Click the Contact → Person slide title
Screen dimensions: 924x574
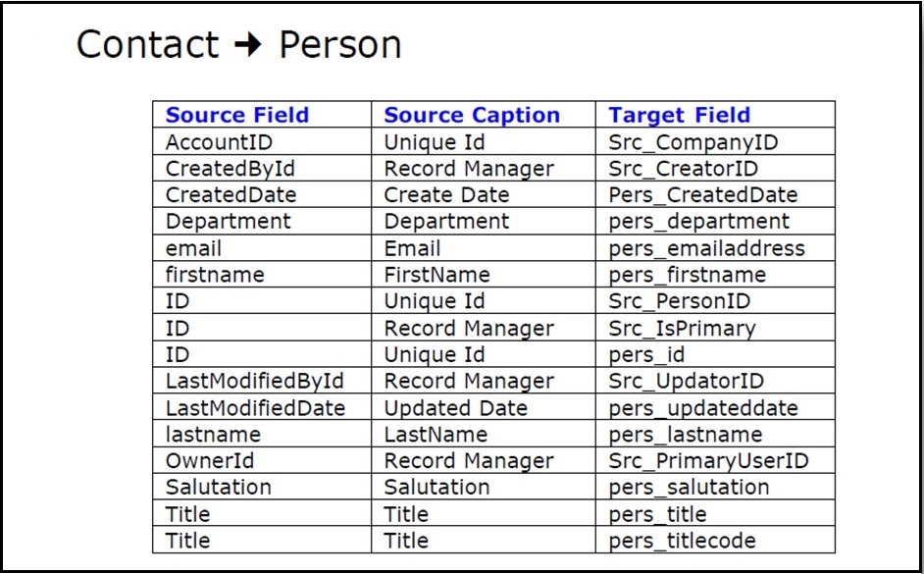(x=238, y=45)
